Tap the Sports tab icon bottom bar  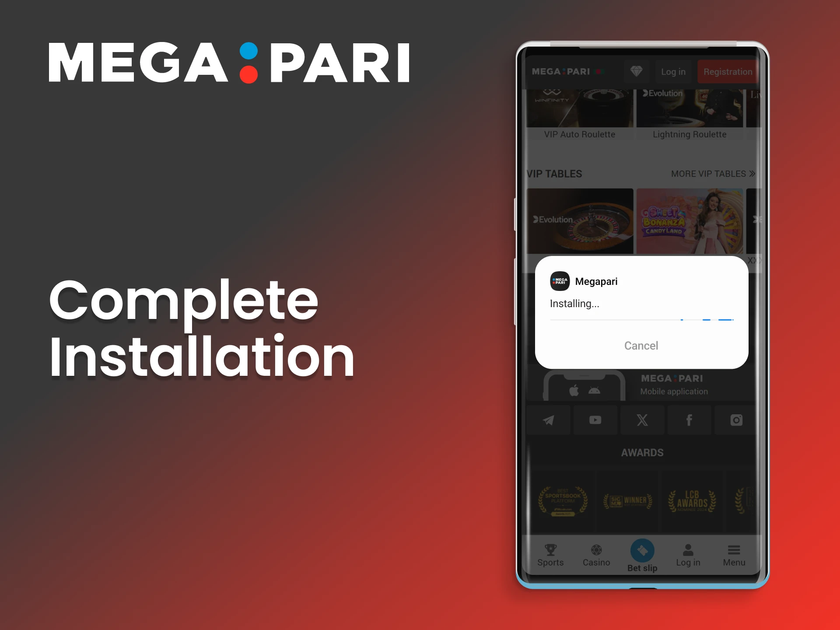click(x=549, y=563)
